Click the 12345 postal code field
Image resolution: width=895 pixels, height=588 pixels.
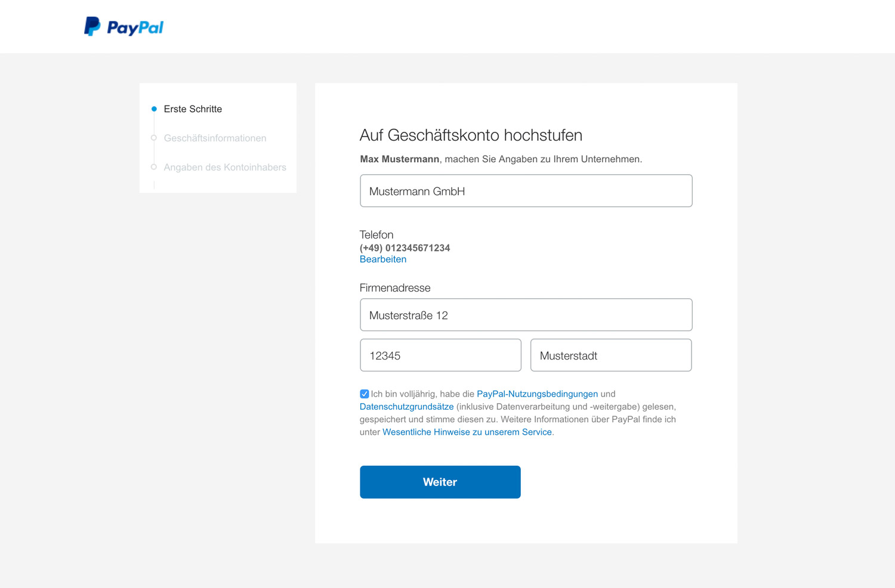coord(440,355)
